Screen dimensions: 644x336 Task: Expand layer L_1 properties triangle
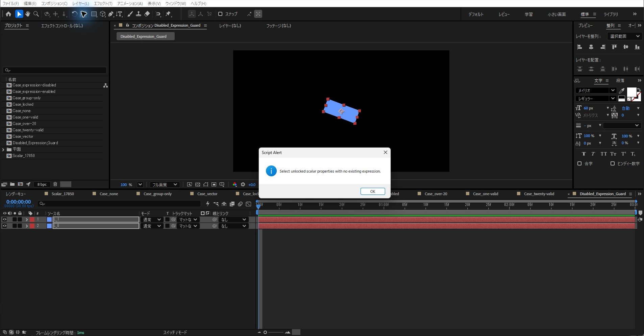point(27,219)
